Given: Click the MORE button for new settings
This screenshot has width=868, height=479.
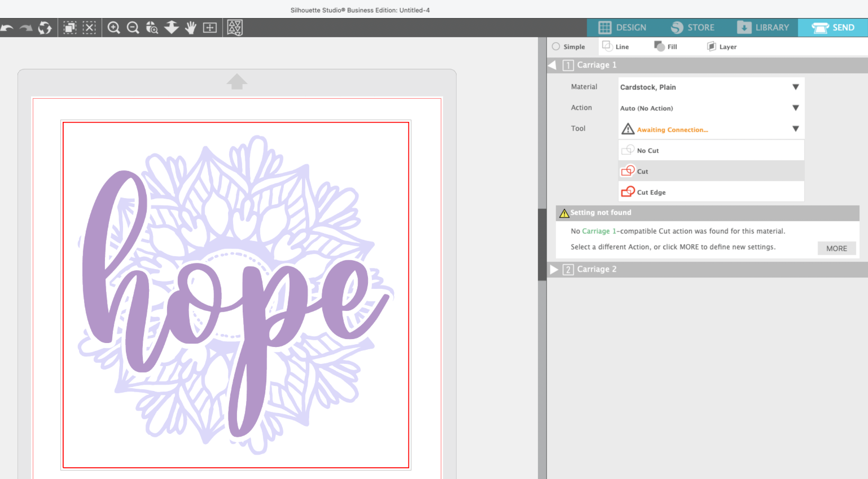Looking at the screenshot, I should pyautogui.click(x=837, y=248).
